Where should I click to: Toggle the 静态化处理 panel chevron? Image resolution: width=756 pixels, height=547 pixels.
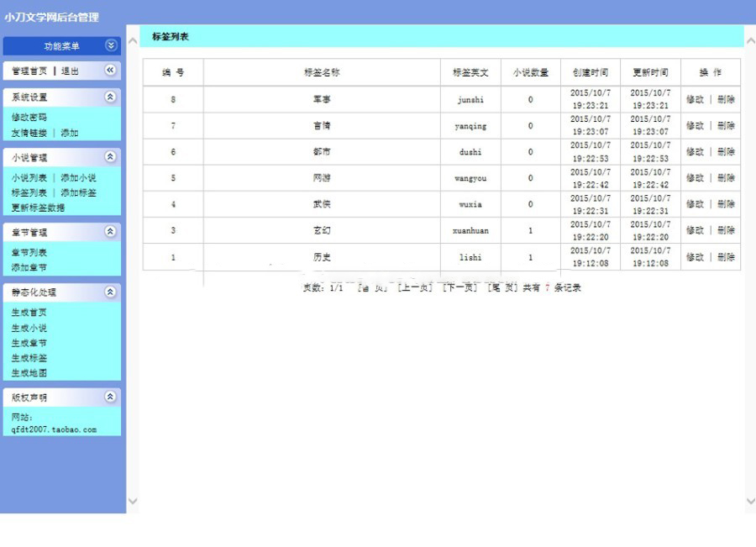110,292
